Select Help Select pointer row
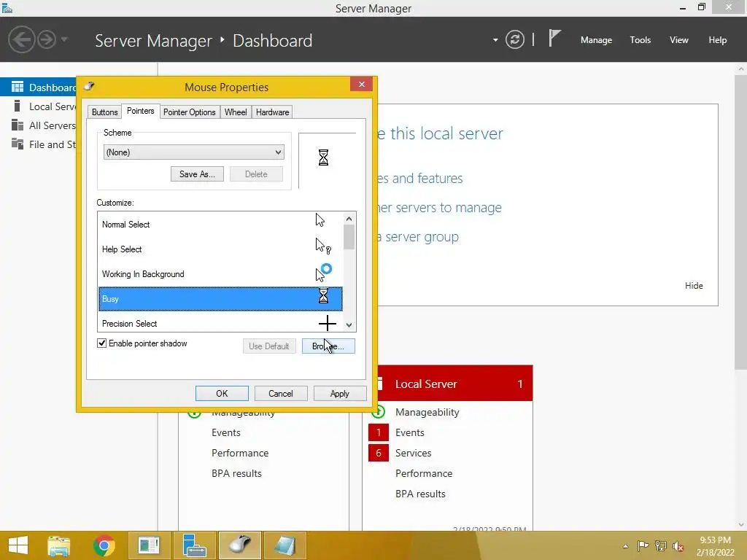The image size is (747, 560). click(220, 249)
